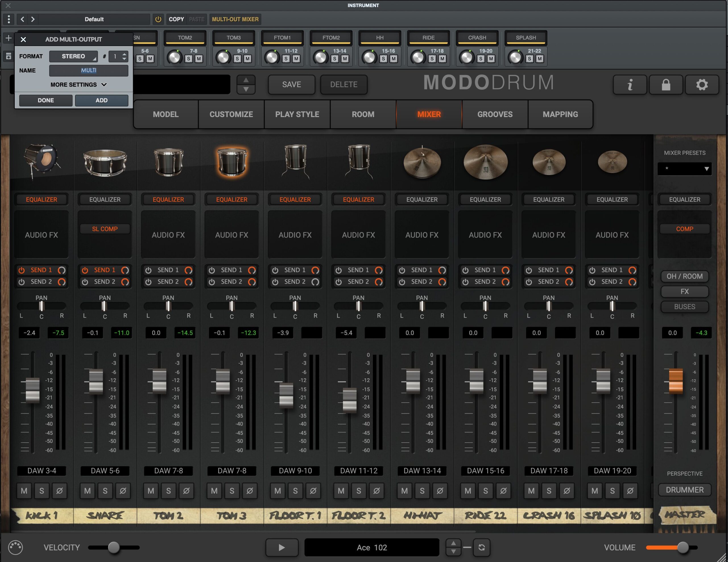This screenshot has height=562, width=728.
Task: Open the FORMAT Stereo dropdown
Action: coord(73,56)
